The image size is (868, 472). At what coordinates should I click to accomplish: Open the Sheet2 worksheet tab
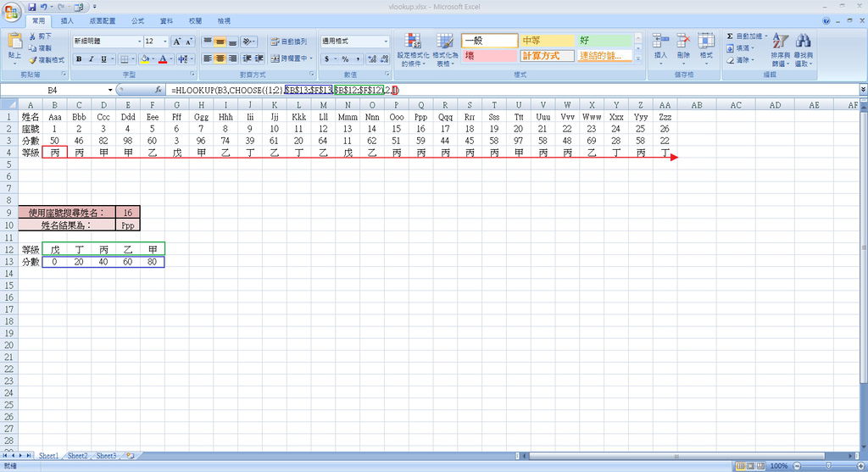(77, 456)
